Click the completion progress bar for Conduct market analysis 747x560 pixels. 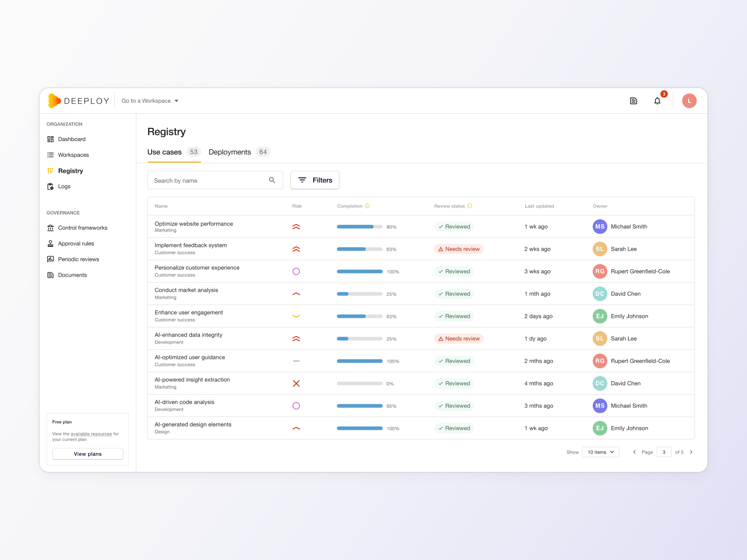click(359, 294)
